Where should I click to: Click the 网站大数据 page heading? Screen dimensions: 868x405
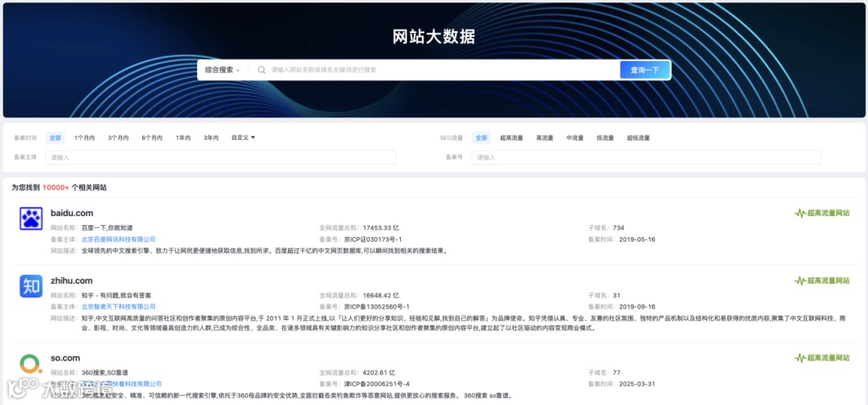pyautogui.click(x=434, y=36)
